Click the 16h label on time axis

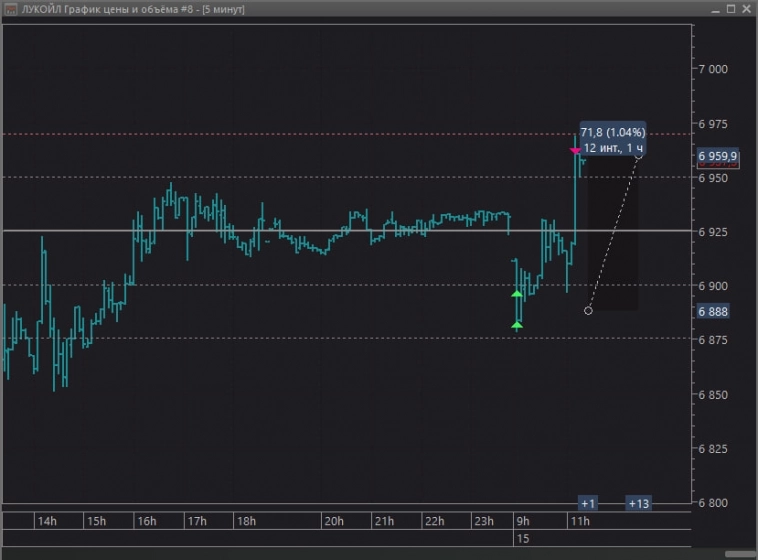[x=146, y=521]
